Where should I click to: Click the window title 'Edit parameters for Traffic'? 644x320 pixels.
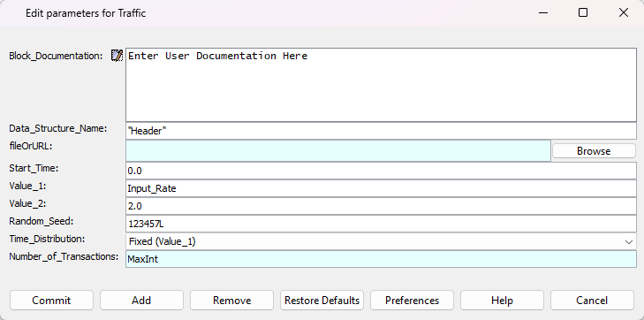pos(86,13)
